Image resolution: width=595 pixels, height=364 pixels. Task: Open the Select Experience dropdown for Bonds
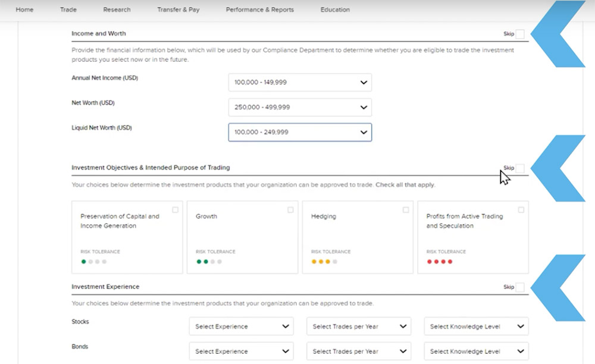tap(240, 351)
